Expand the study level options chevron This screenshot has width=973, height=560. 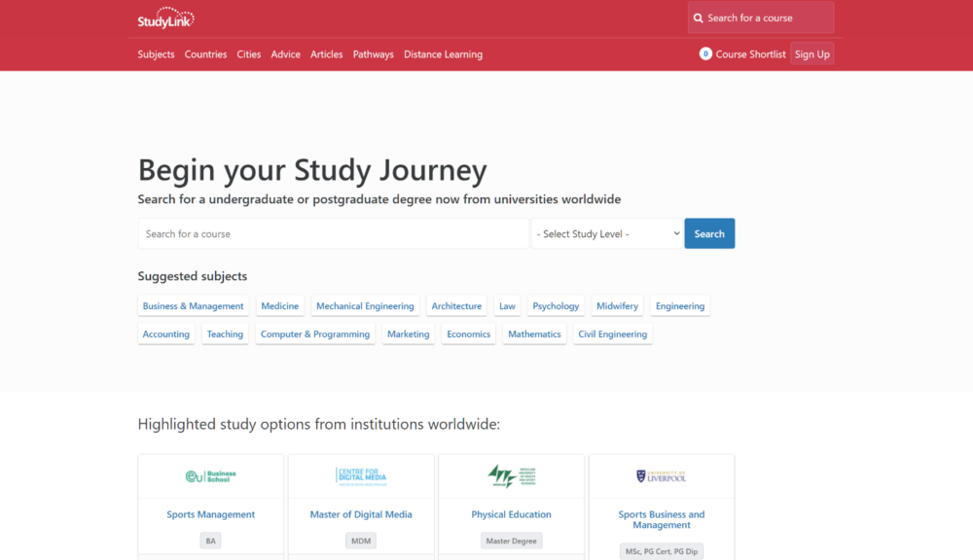pyautogui.click(x=675, y=233)
